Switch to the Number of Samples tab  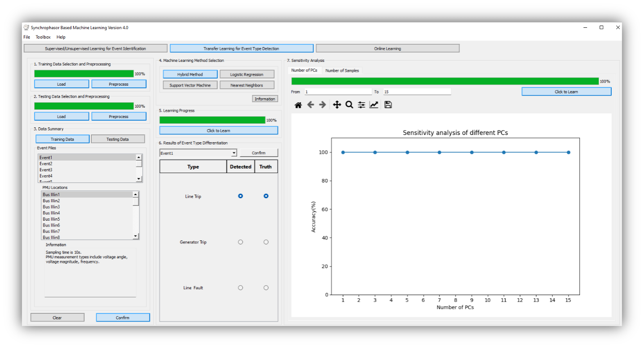342,70
